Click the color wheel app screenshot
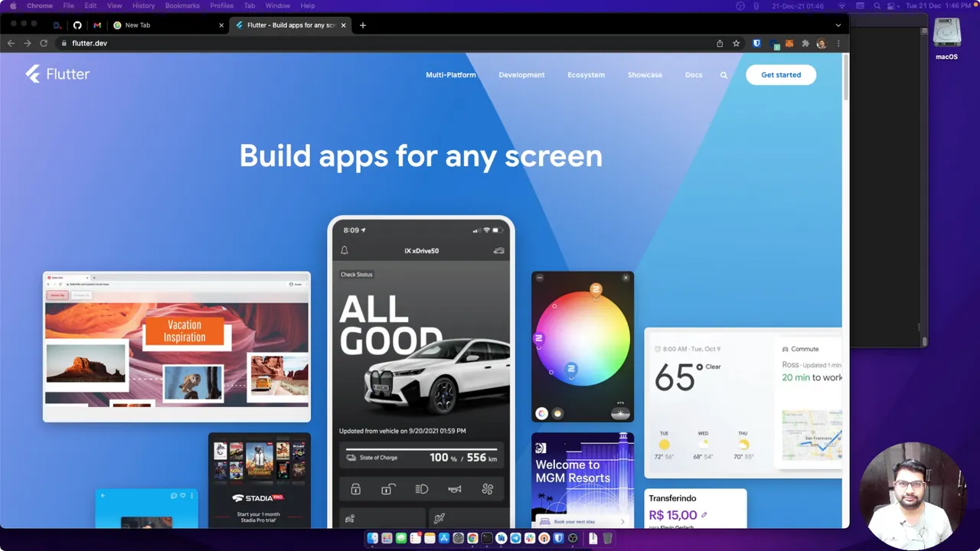The image size is (980, 551). [583, 347]
